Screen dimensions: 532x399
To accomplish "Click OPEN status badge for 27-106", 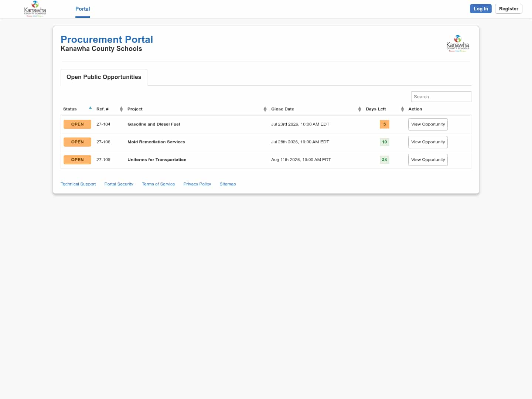I will click(77, 142).
